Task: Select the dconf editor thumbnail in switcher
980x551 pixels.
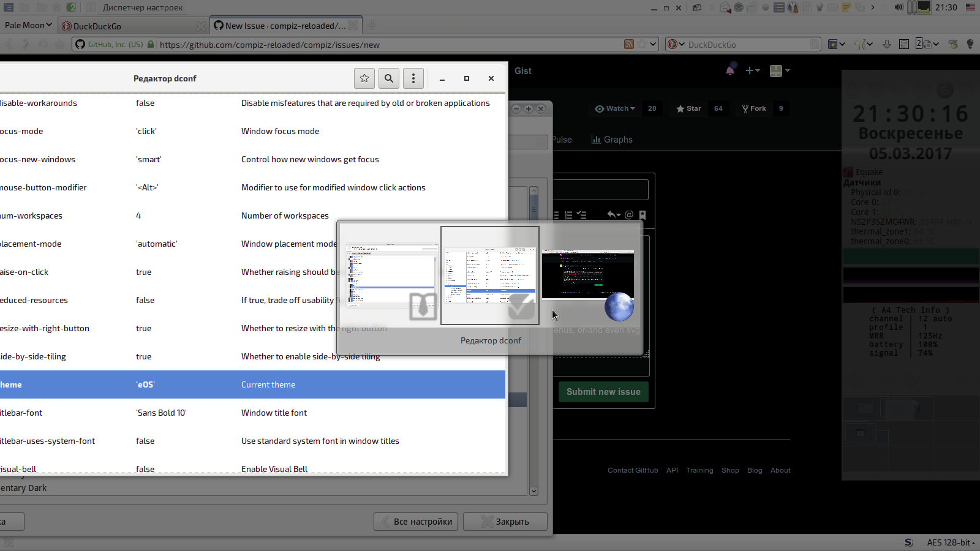Action: 490,275
